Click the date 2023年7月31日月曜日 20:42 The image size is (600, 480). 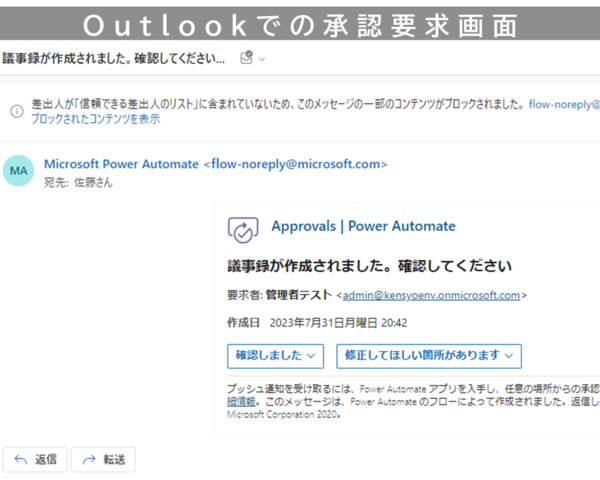[x=338, y=323]
